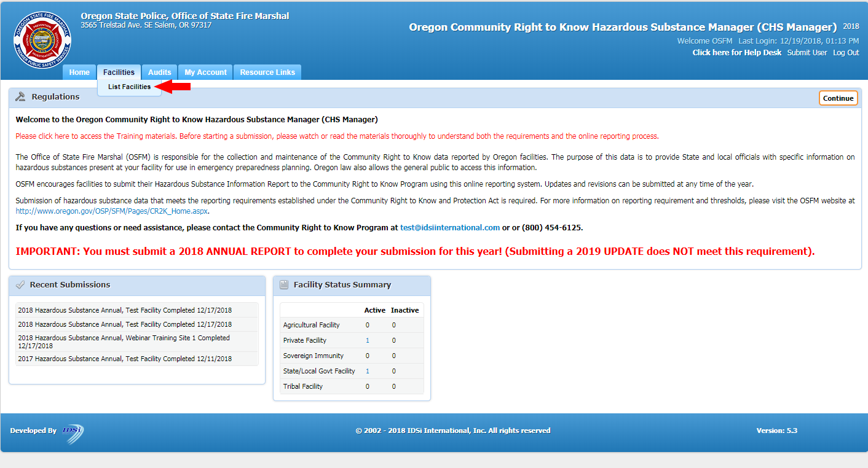Click the Submit User link
This screenshot has height=468, width=868.
(x=807, y=53)
